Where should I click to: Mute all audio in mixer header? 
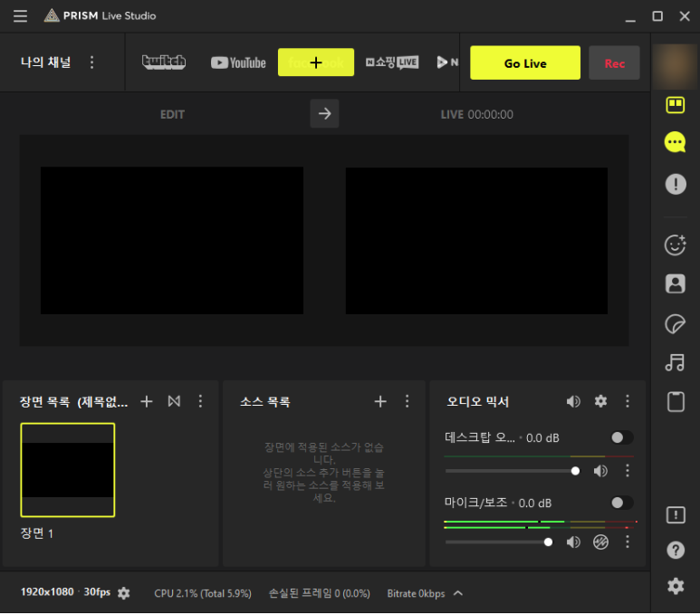pos(573,401)
